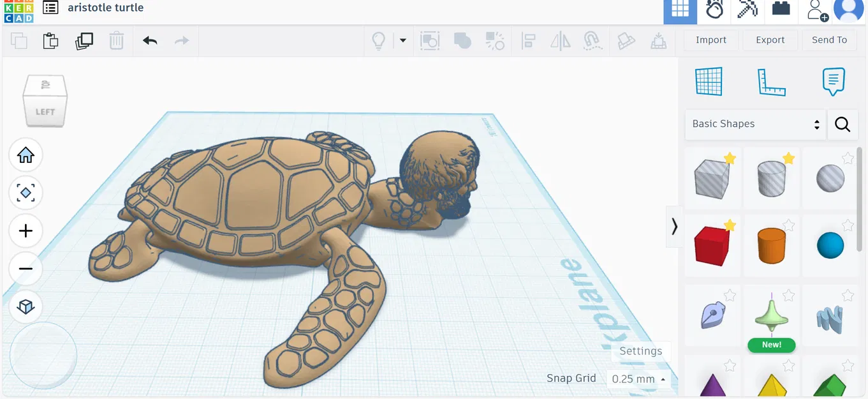
Task: Return to Home view
Action: click(26, 154)
